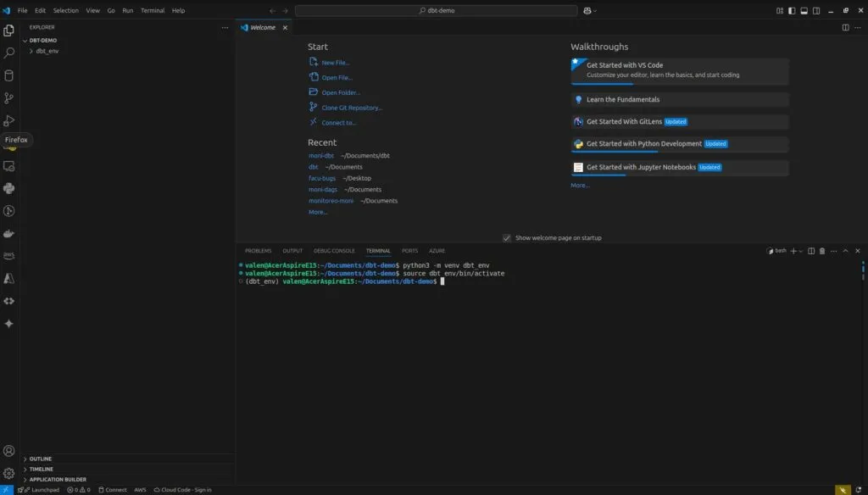Image resolution: width=868 pixels, height=495 pixels.
Task: Open the Azure icon in activity bar
Action: point(8,279)
